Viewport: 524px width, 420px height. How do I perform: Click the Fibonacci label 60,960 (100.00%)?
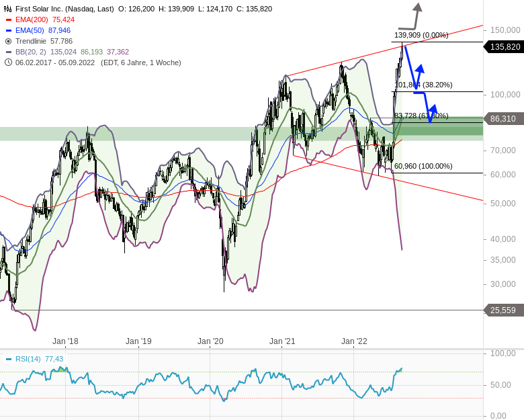[x=423, y=166]
